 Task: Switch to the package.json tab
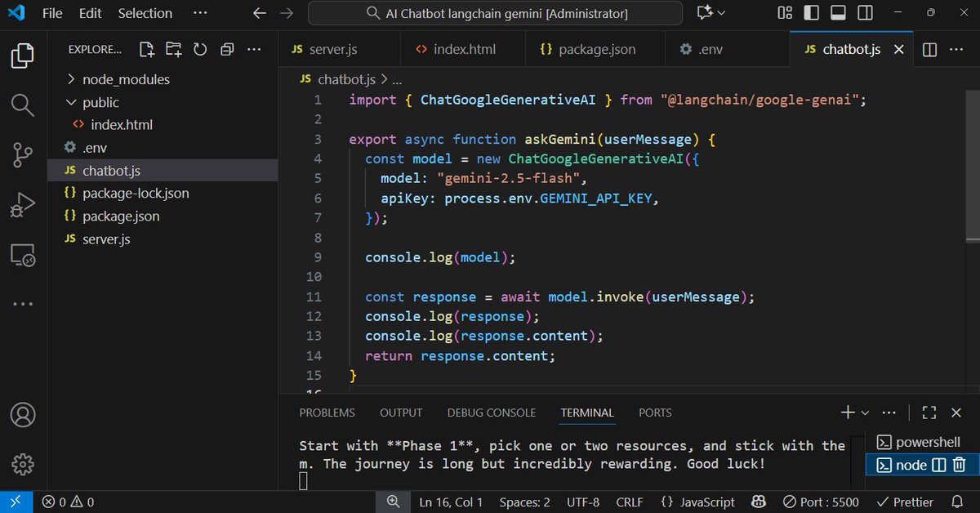click(590, 49)
